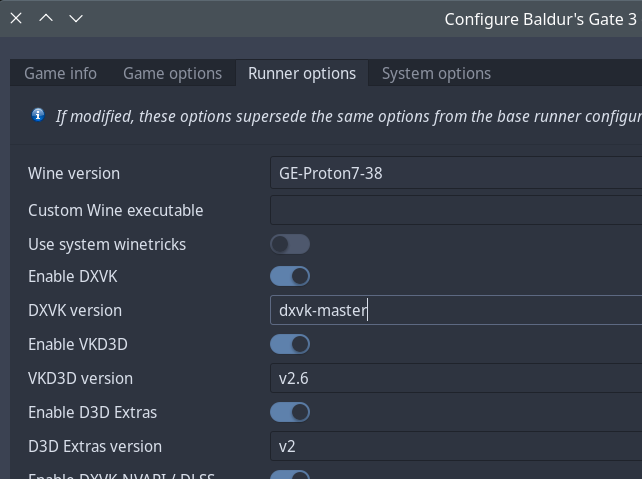Screen dimensions: 642x479
Task: Toggle the DXVK-NVAPI / DLSS switch
Action: point(290,476)
